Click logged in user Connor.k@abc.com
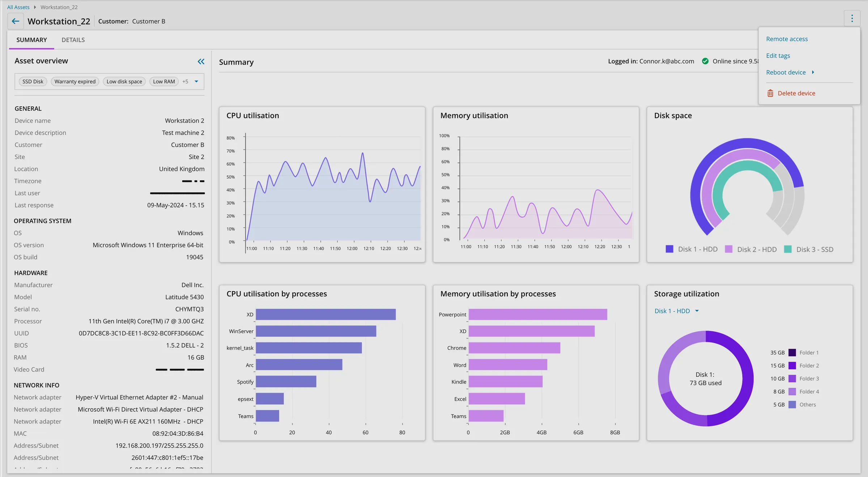The height and width of the screenshot is (477, 868). [x=667, y=61]
